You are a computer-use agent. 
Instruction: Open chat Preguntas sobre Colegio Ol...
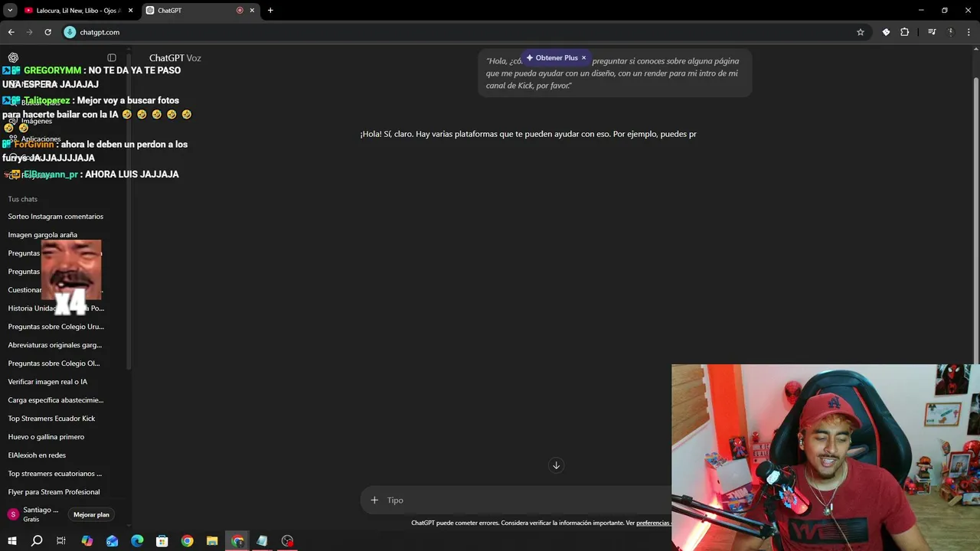coord(54,364)
